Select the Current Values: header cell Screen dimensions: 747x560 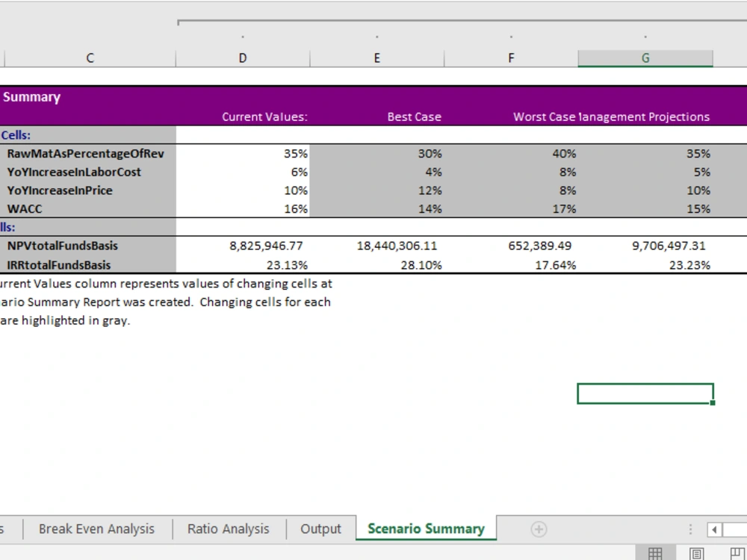coord(243,116)
